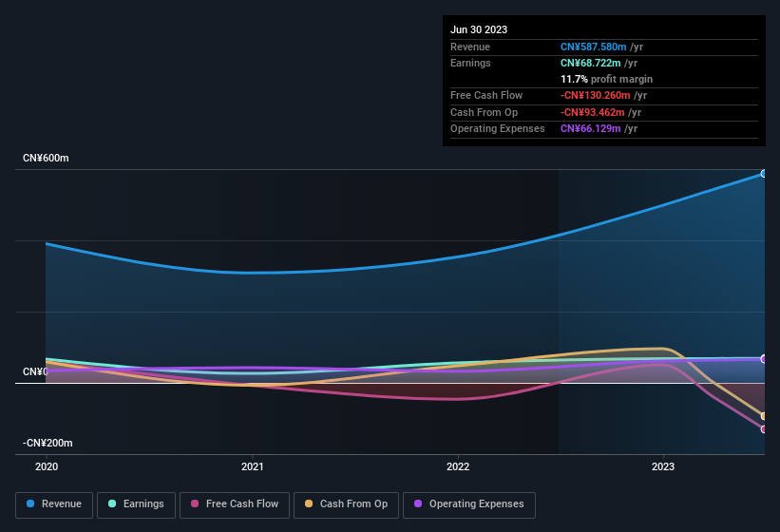780x532 pixels.
Task: Click the -CN¥130.260m free cash flow value
Action: 596,95
